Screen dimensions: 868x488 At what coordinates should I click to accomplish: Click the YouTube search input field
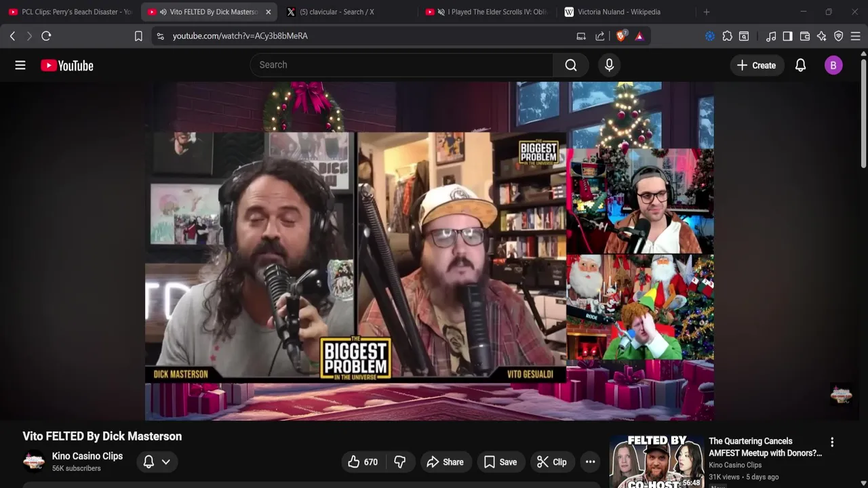tap(401, 65)
